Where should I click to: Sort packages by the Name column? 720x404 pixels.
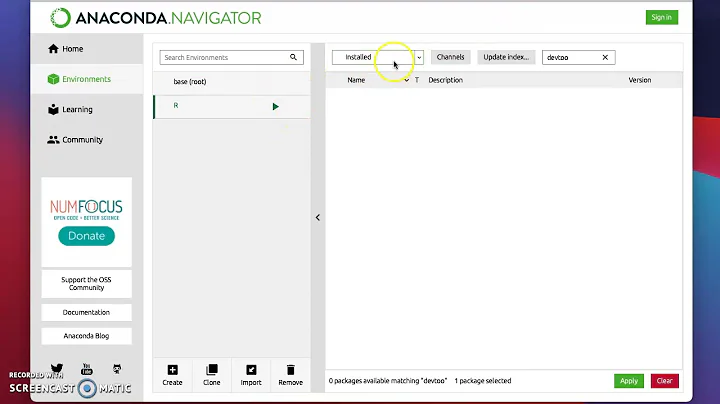coord(356,80)
